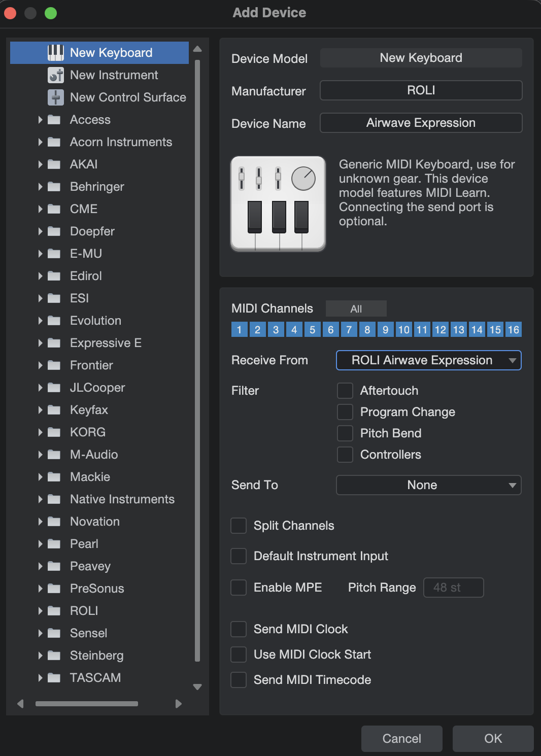The image size is (541, 756).
Task: Click the AKAI folder icon
Action: [54, 164]
